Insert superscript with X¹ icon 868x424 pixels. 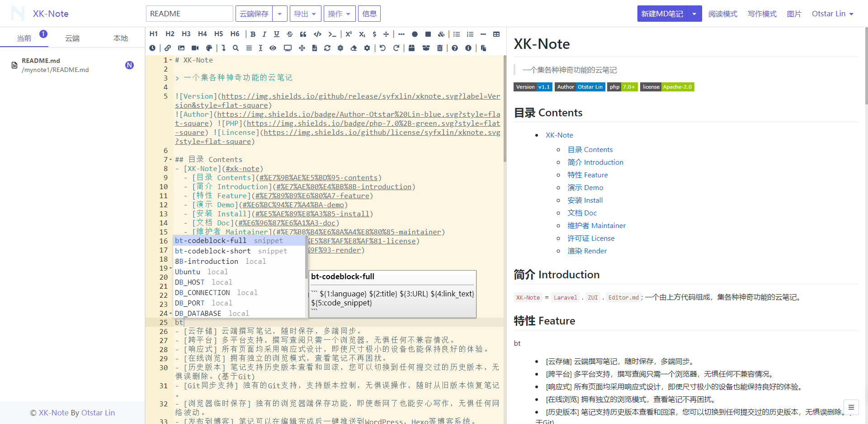pos(349,34)
